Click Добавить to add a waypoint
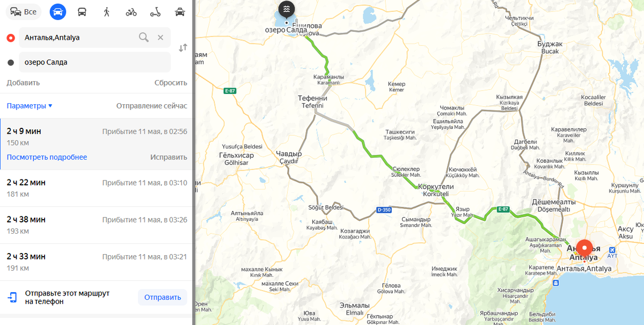The image size is (644, 325). click(x=23, y=83)
